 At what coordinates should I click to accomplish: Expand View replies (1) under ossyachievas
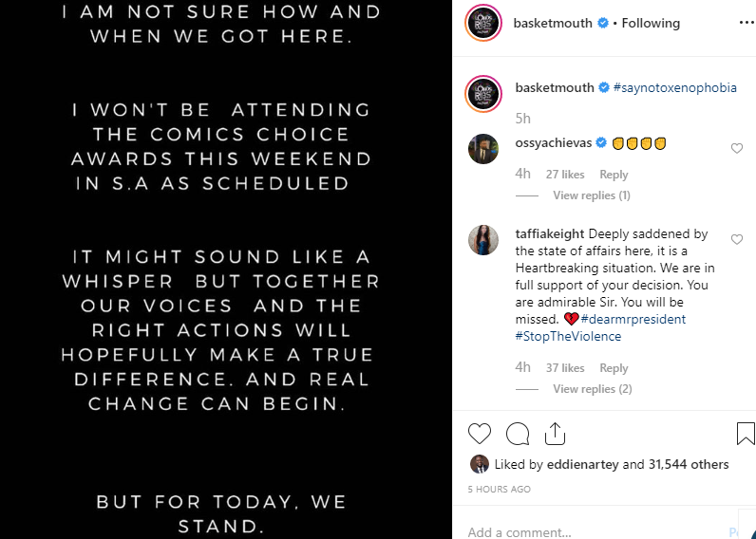pos(591,195)
